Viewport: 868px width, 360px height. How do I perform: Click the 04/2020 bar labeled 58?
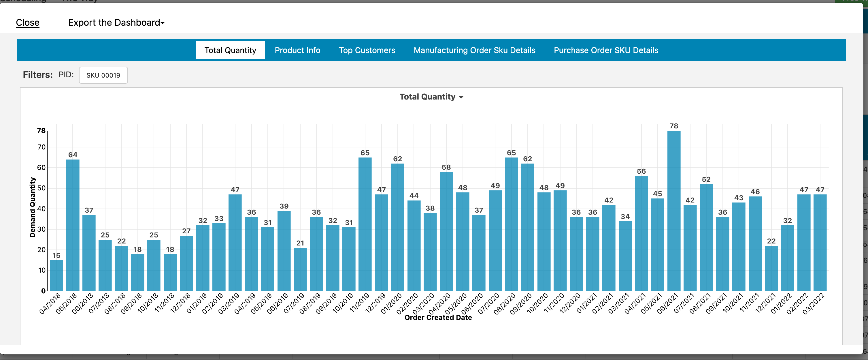click(446, 231)
